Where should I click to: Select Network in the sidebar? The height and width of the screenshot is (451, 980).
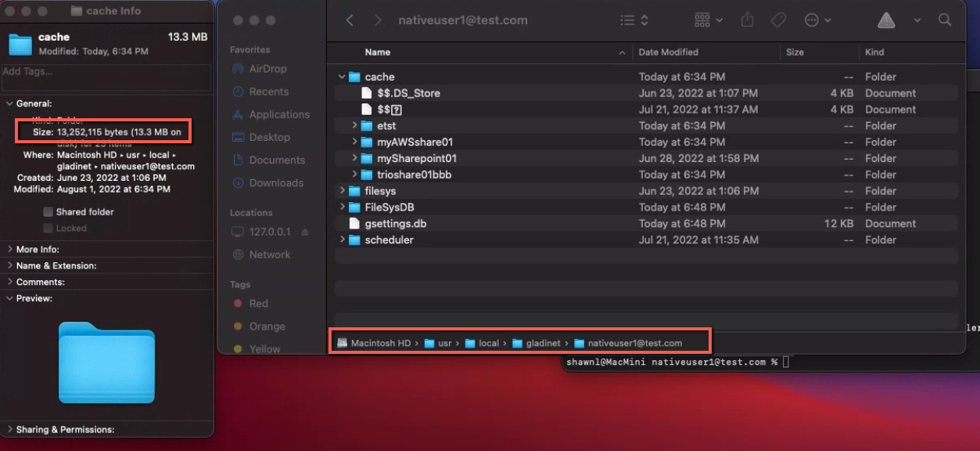(x=261, y=254)
